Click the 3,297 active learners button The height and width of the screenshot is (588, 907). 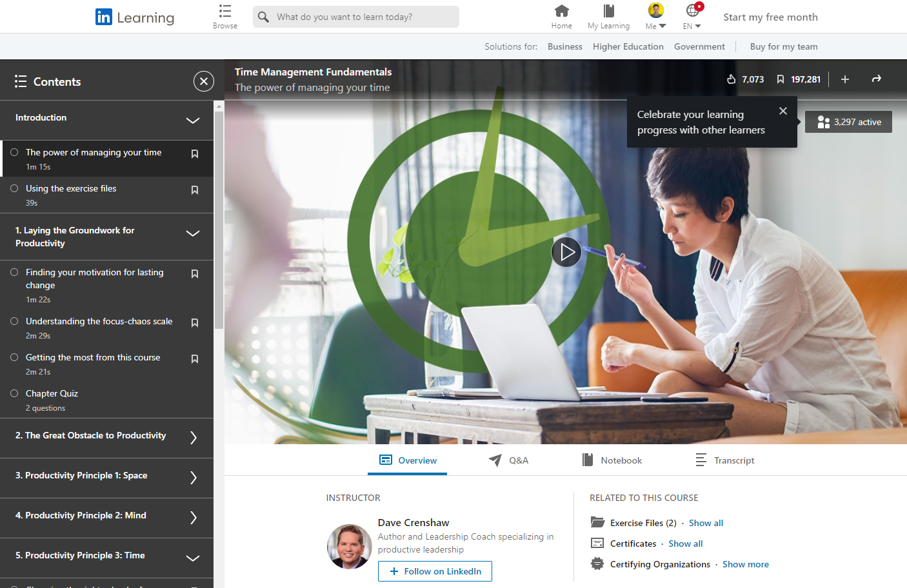tap(848, 122)
